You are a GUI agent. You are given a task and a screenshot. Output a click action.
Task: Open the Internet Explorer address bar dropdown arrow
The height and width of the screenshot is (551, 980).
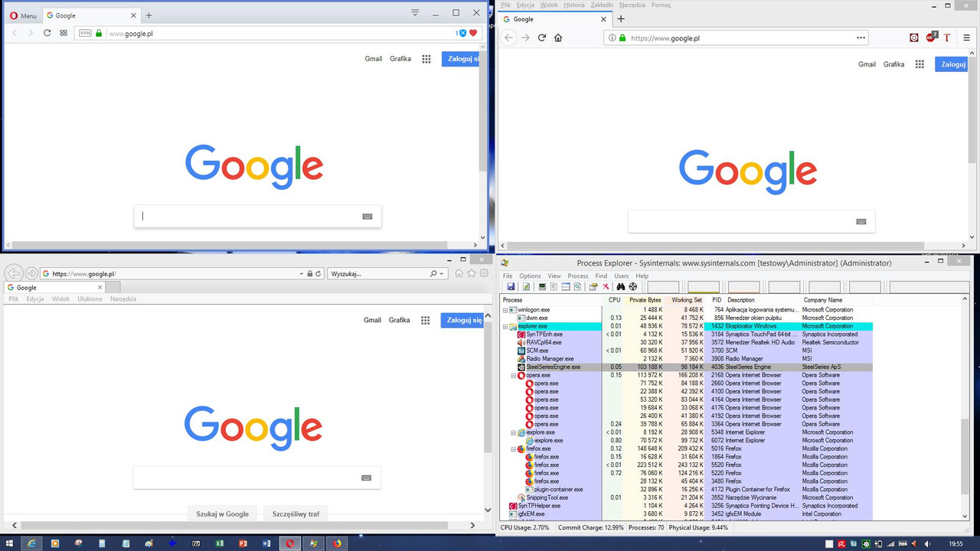pyautogui.click(x=301, y=274)
